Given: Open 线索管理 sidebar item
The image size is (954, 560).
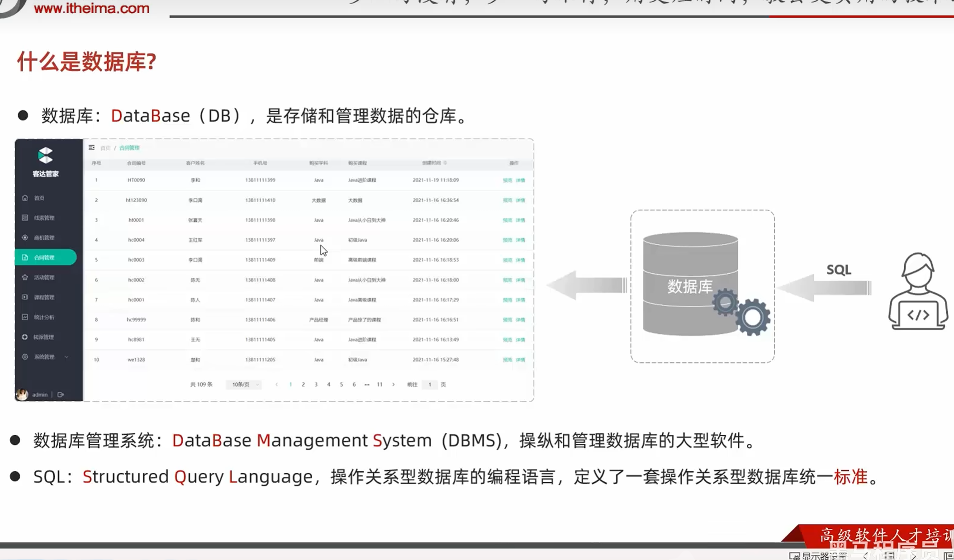Looking at the screenshot, I should (44, 218).
